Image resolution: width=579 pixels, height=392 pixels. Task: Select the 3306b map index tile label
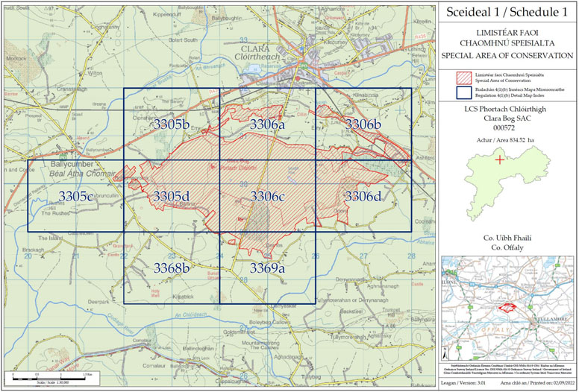tap(363, 124)
